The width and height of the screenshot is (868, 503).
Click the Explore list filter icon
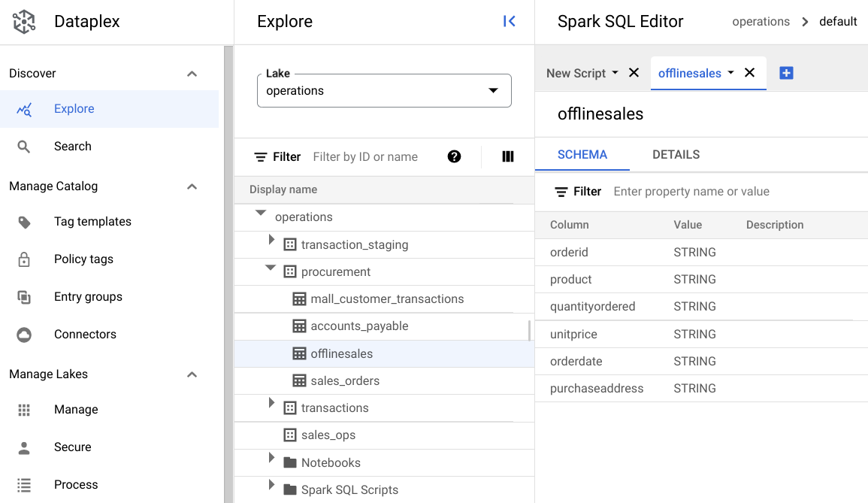pos(260,157)
